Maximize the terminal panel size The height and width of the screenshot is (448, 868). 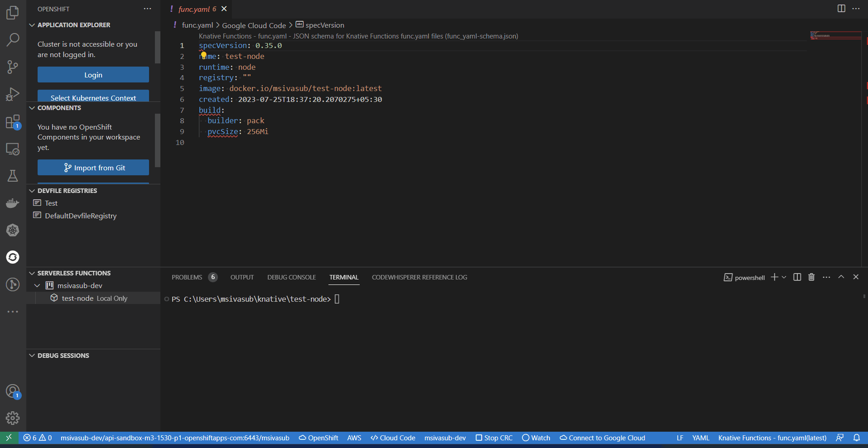click(x=841, y=277)
